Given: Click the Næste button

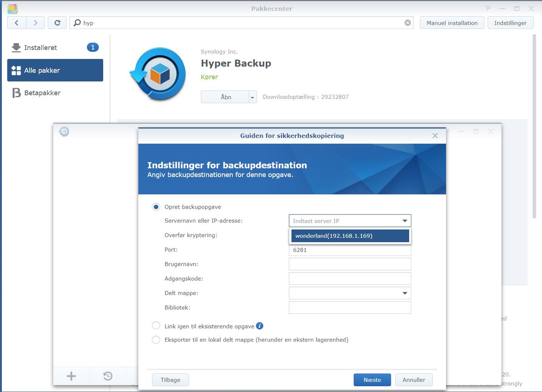Looking at the screenshot, I should 372,380.
